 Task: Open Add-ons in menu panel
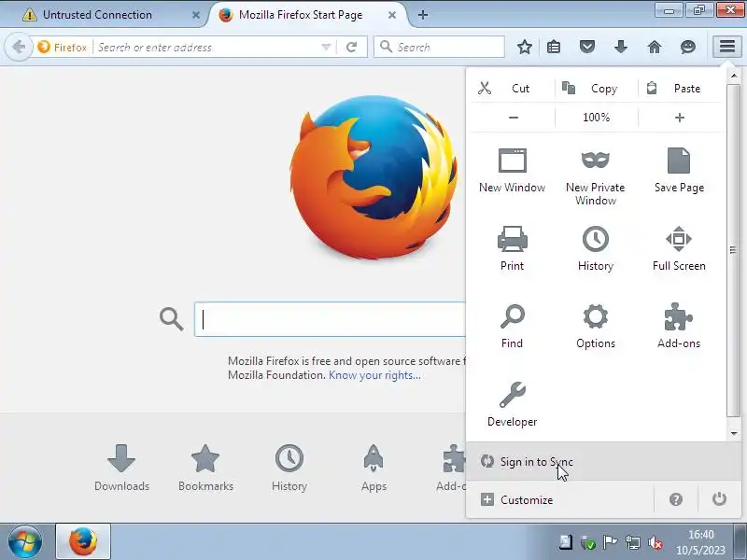(679, 326)
